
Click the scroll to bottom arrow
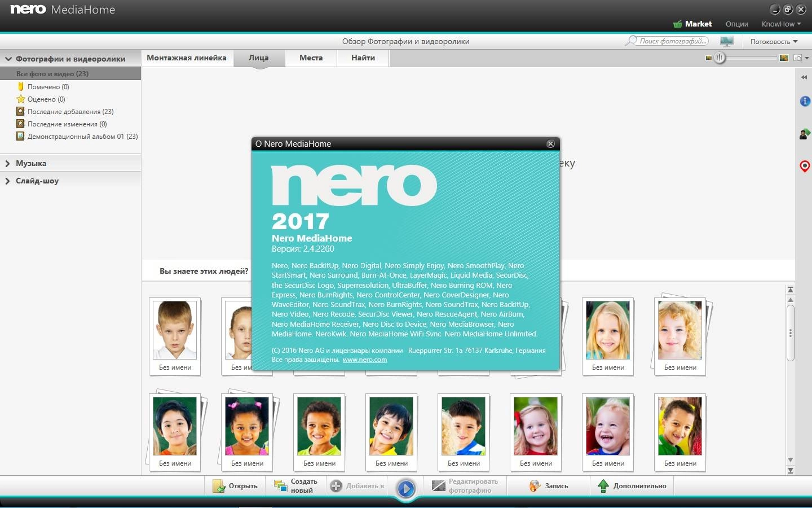[x=791, y=470]
